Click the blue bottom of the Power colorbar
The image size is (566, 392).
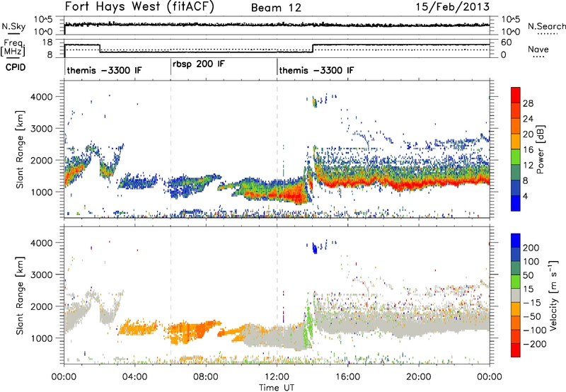coord(516,203)
